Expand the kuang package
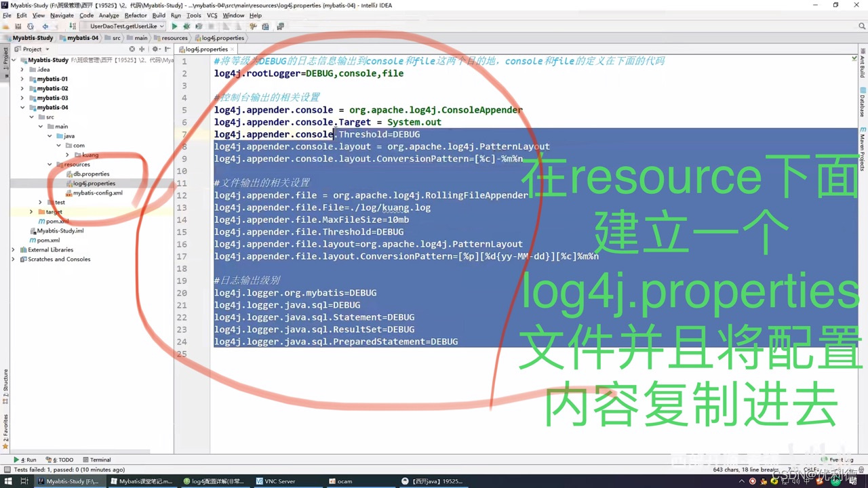This screenshot has height=488, width=868. pos(68,155)
